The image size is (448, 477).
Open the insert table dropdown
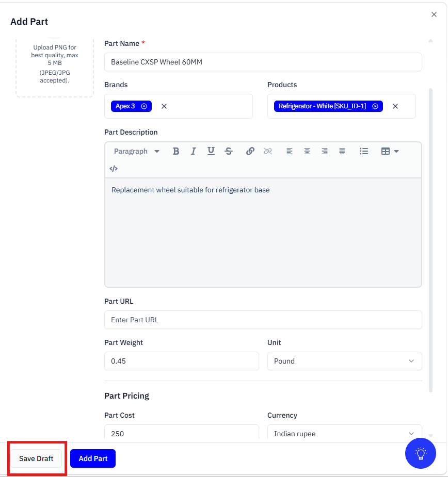click(x=390, y=151)
